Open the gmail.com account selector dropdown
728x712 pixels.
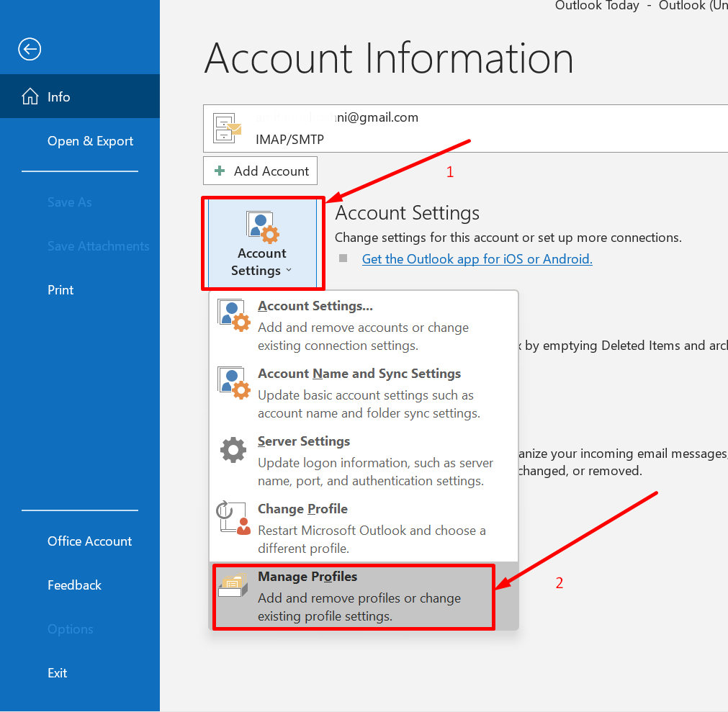pos(465,129)
